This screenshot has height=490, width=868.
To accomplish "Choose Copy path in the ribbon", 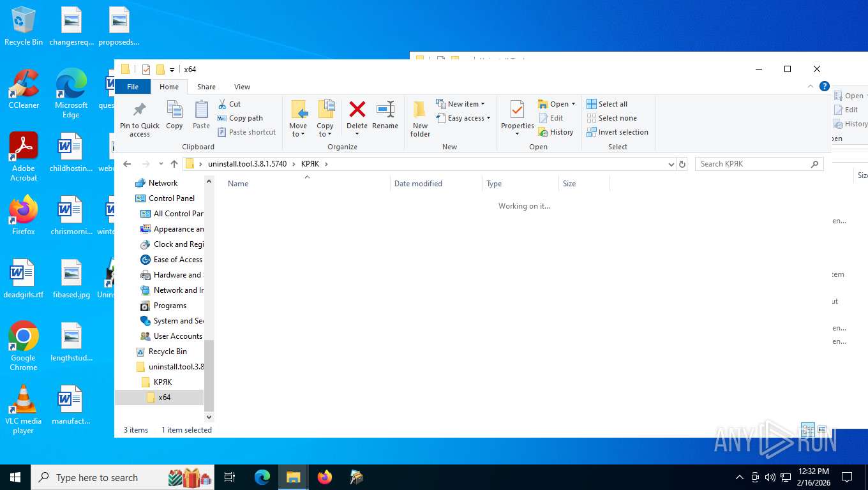I will 240,118.
